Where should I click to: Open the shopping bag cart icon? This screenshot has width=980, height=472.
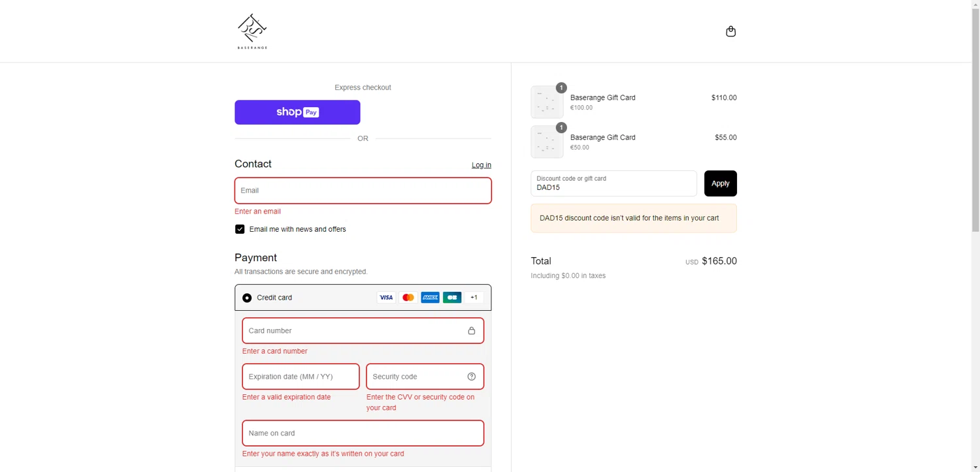[x=730, y=31]
